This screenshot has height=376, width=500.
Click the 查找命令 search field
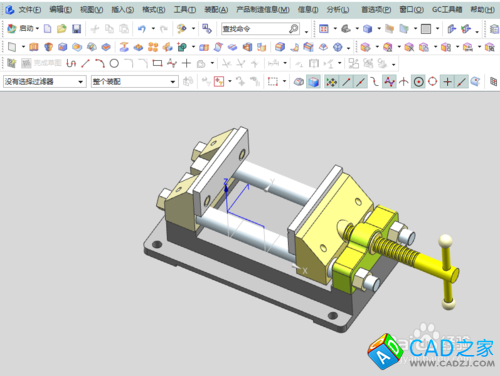pos(260,29)
